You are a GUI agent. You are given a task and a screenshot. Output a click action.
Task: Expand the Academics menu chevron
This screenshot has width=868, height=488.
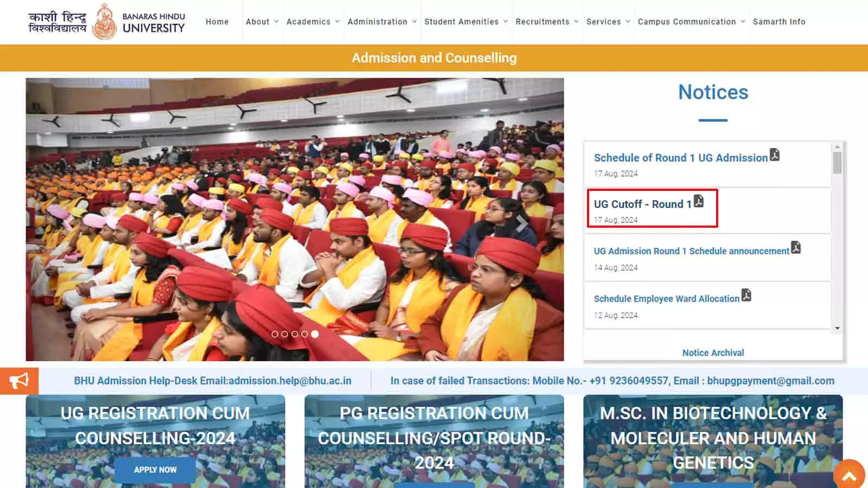pos(337,22)
